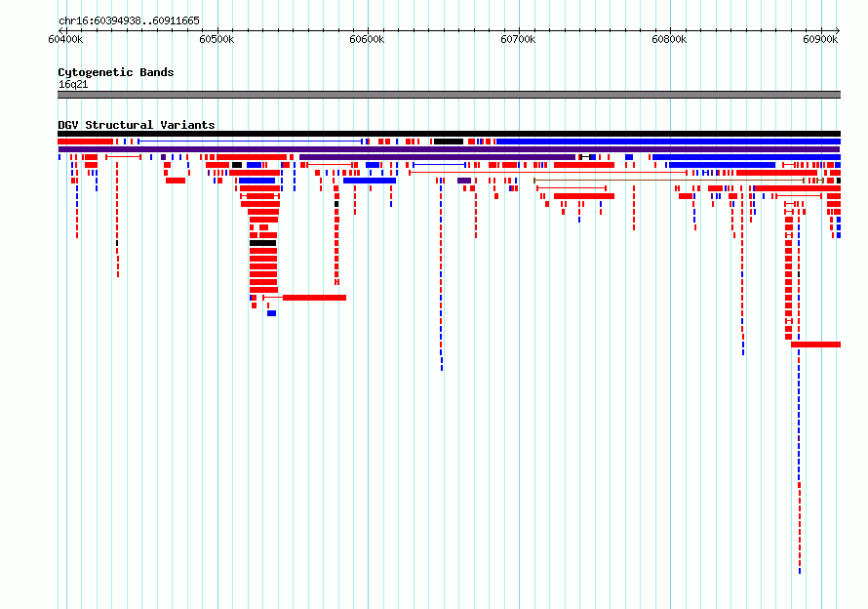Click the small purple bar beneath the long red line

pyautogui.click(x=464, y=181)
